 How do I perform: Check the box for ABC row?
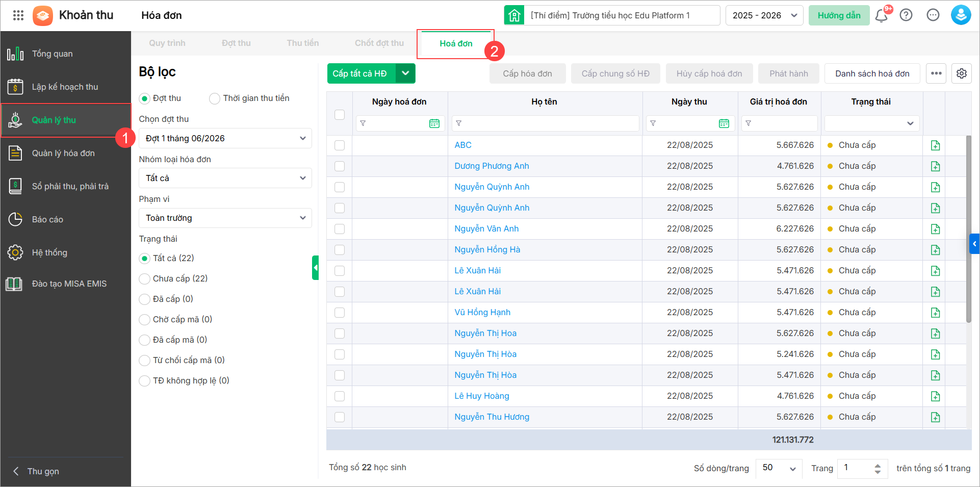tap(340, 145)
